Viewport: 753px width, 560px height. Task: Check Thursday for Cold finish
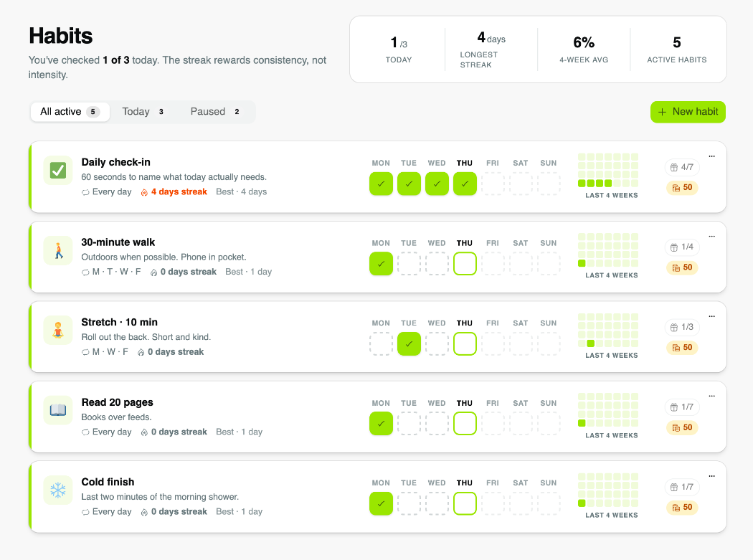465,504
